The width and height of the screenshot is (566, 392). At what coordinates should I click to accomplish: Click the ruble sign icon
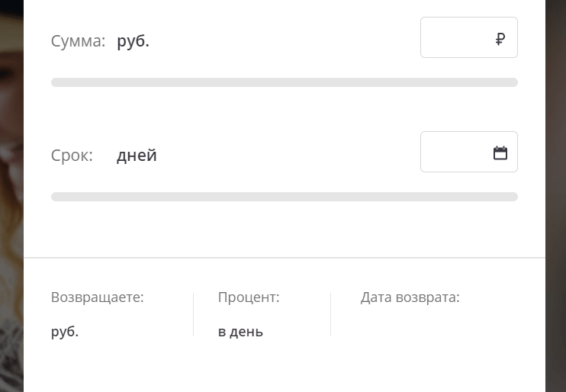click(500, 39)
